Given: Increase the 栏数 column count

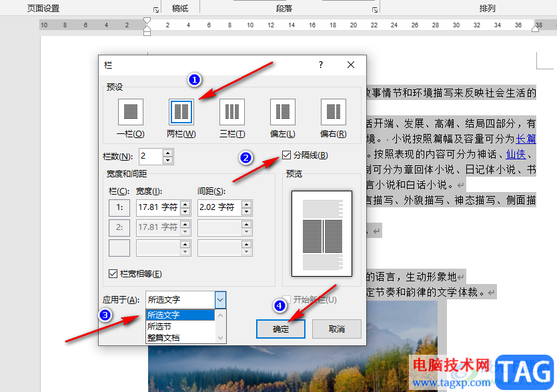Looking at the screenshot, I should coord(167,153).
